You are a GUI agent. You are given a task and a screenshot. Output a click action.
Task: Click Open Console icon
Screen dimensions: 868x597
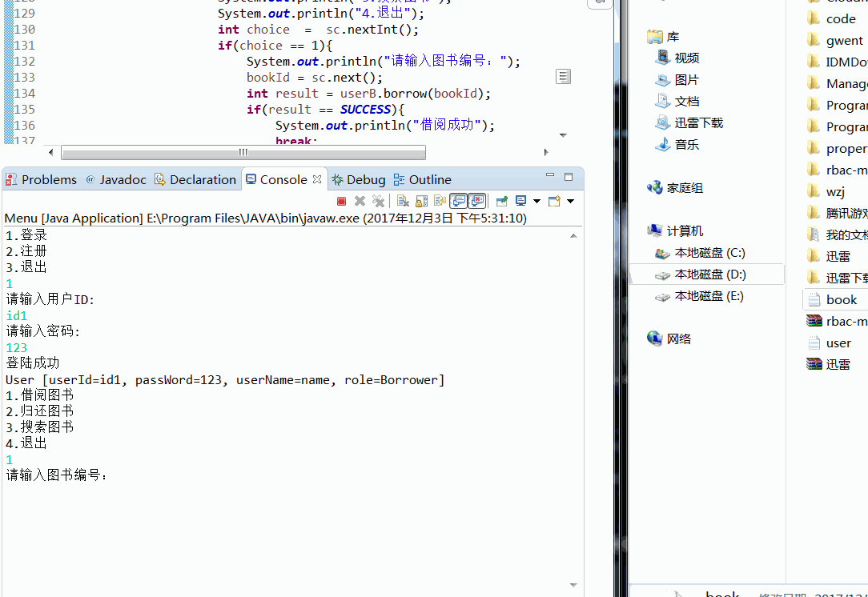tap(554, 202)
